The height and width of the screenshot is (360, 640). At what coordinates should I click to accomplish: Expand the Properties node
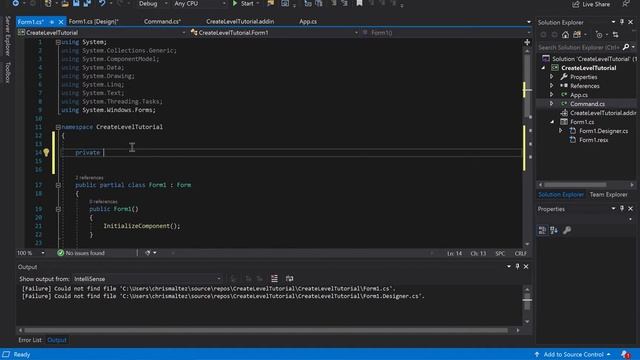(x=552, y=77)
